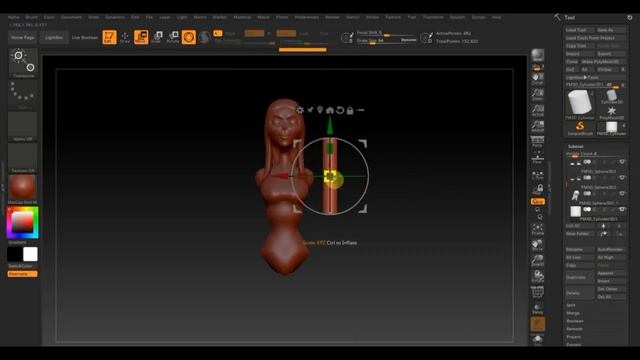Toggle Gizmo lock padlock icon
Screen dimensions: 640x360
(350, 110)
